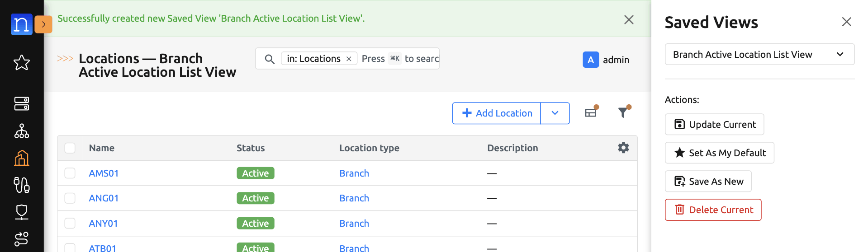Open the Security shield sidebar icon
The width and height of the screenshot is (868, 252).
pos(21,212)
